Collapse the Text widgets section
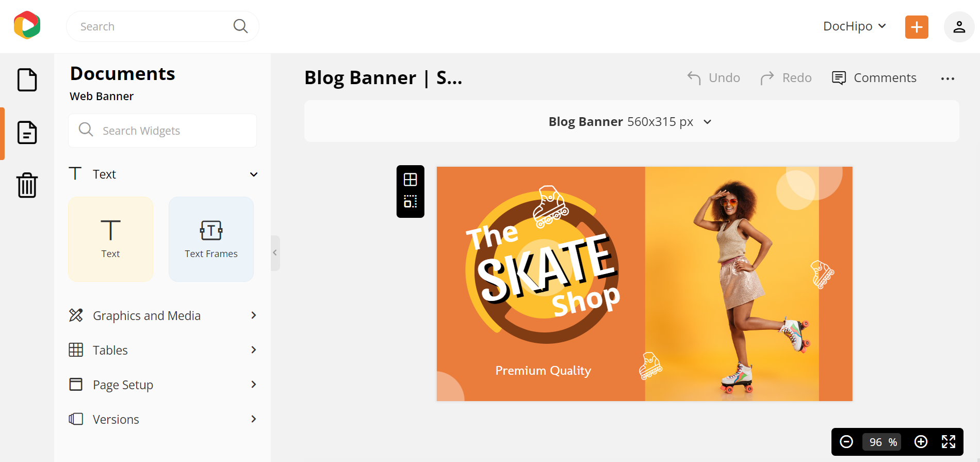The height and width of the screenshot is (462, 980). tap(253, 174)
